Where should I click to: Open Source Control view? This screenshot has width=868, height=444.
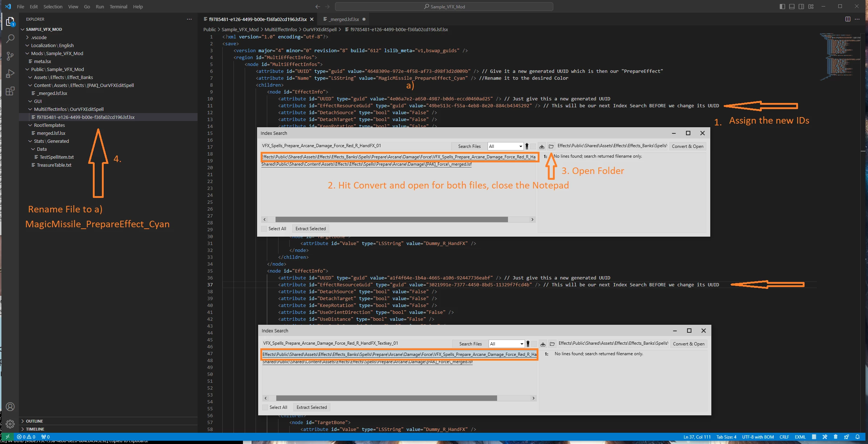pyautogui.click(x=10, y=56)
